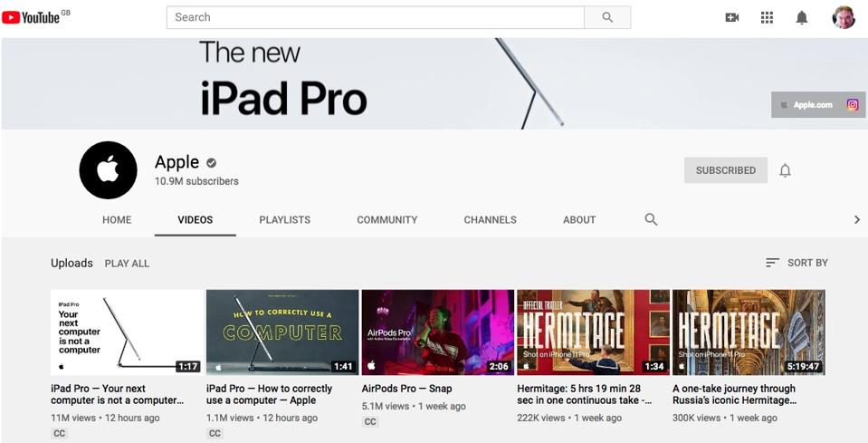Toggle channel notification bell beside Subscribed
The height and width of the screenshot is (443, 868).
click(x=785, y=170)
